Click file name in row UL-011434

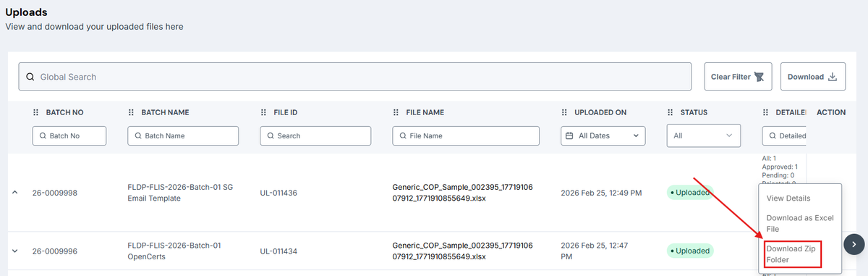[464, 251]
